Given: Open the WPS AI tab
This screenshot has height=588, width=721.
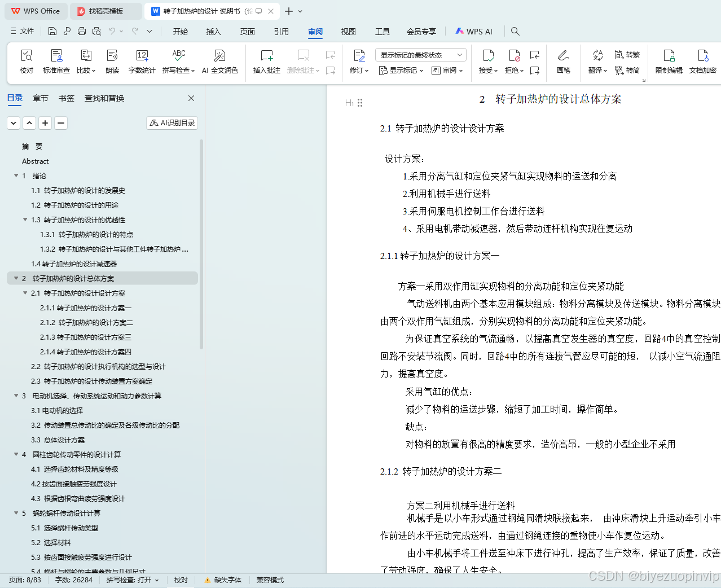Looking at the screenshot, I should pos(474,32).
